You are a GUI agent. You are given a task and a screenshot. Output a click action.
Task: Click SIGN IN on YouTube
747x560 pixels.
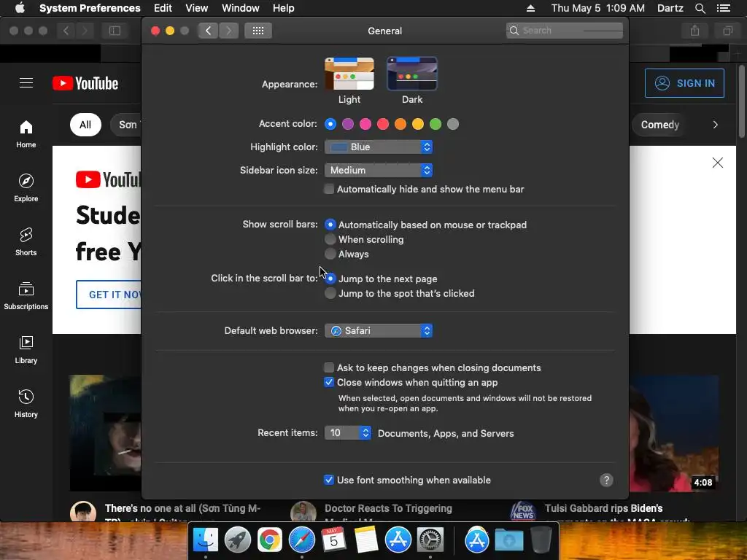point(684,83)
